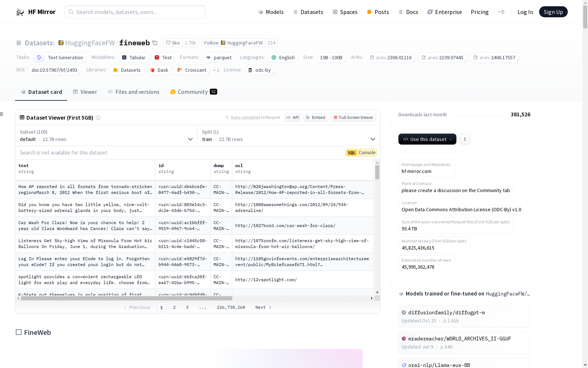The image size is (588, 368).
Task: Jump to last page 226,738,268
Action: click(x=231, y=308)
